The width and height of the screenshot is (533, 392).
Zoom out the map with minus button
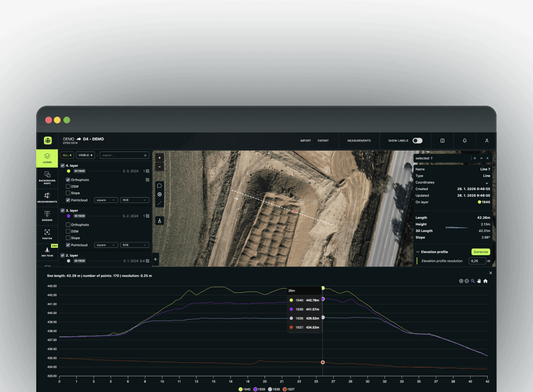coord(159,167)
